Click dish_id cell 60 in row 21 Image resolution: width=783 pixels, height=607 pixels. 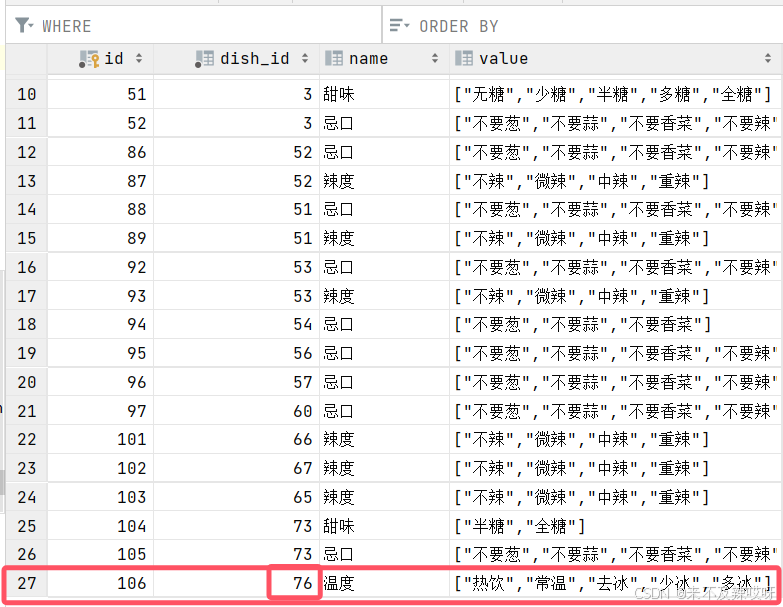coord(237,411)
